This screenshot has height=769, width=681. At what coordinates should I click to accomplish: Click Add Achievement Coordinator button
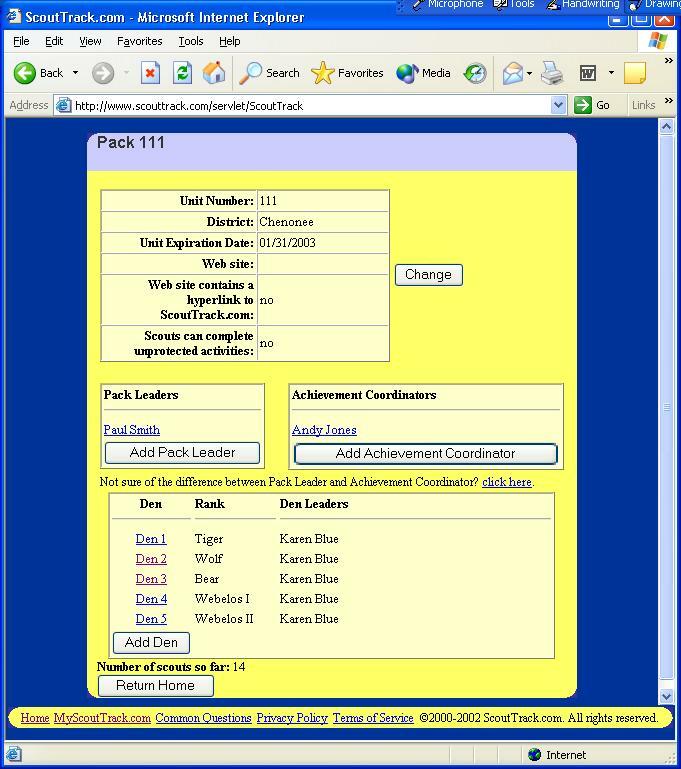(x=426, y=454)
